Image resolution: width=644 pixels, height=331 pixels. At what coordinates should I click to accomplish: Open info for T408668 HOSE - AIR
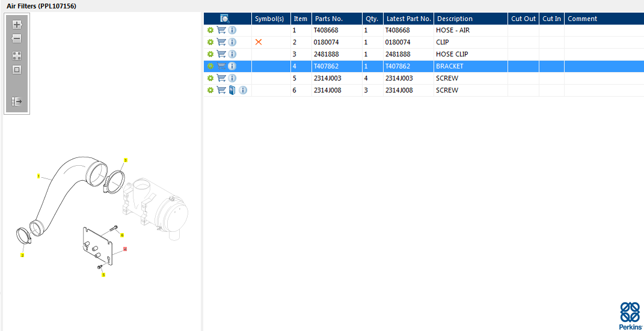(232, 31)
